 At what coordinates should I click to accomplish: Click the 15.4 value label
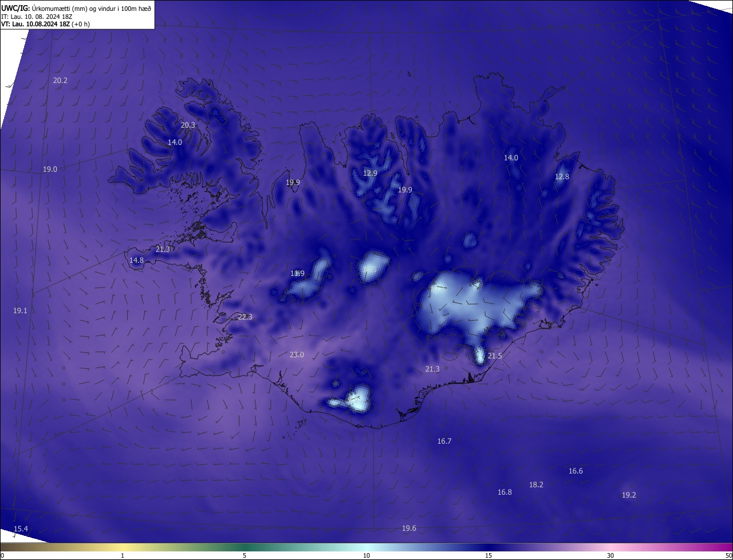(21, 529)
